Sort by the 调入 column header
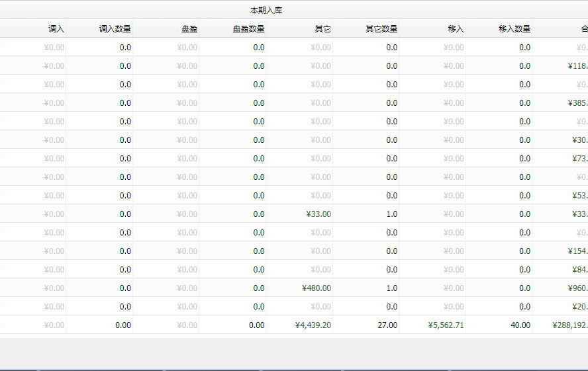 tap(56, 29)
